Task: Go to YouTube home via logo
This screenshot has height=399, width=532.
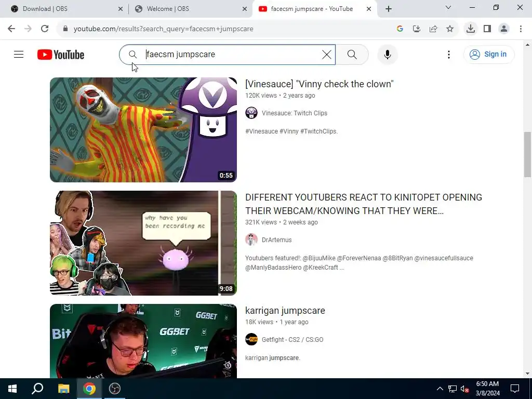Action: [x=61, y=55]
